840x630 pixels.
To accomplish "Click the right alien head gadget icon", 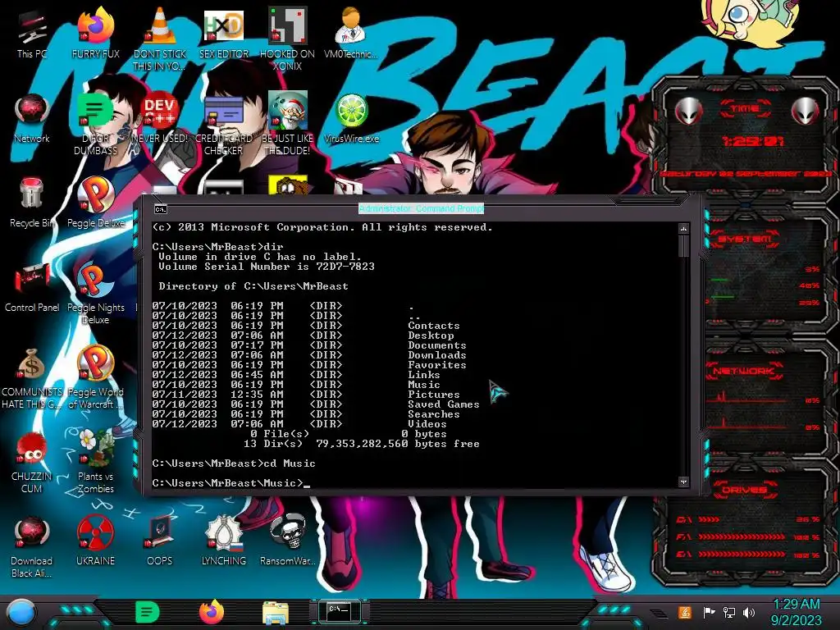I will point(806,110).
